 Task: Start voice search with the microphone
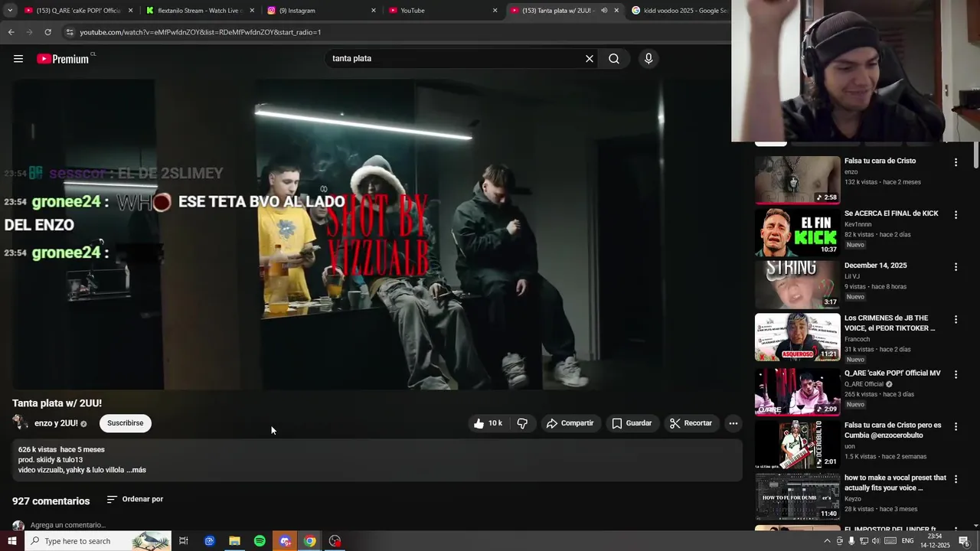(648, 59)
